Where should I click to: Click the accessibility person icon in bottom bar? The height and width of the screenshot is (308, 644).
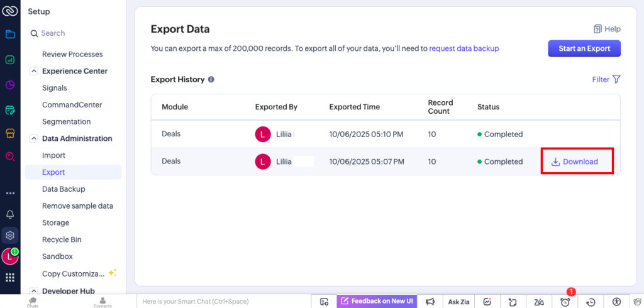pos(616,302)
